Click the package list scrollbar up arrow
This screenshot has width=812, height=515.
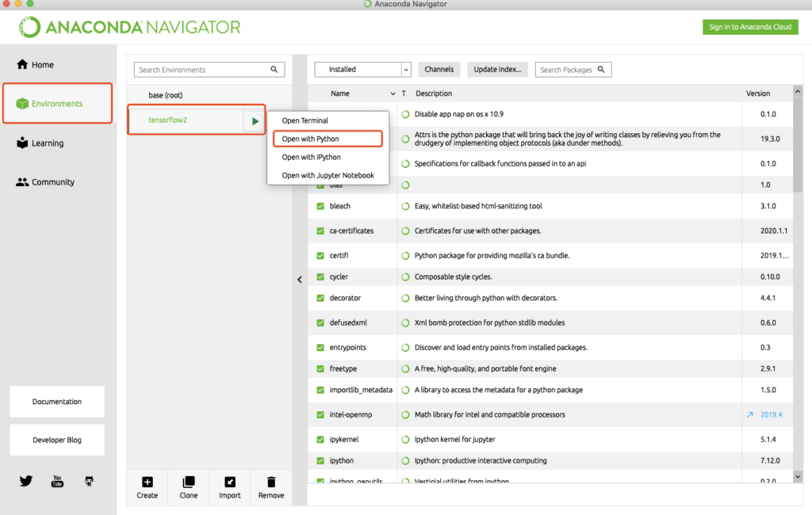coord(798,92)
